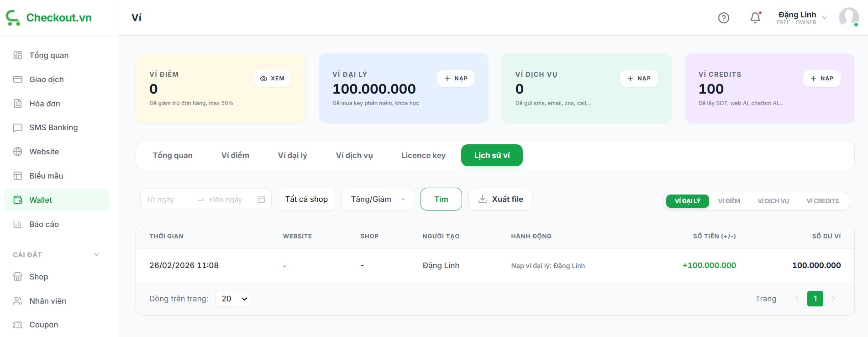
Task: Switch to the Licence key tab
Action: (423, 155)
